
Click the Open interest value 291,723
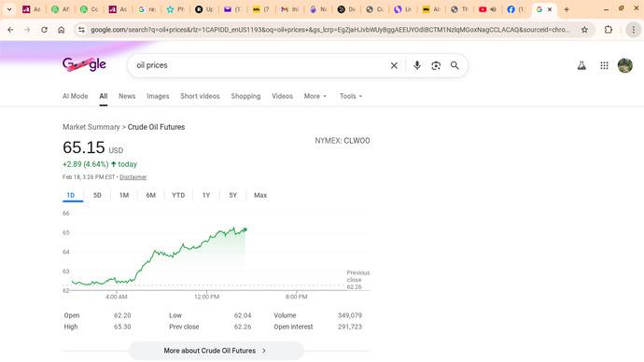click(350, 327)
